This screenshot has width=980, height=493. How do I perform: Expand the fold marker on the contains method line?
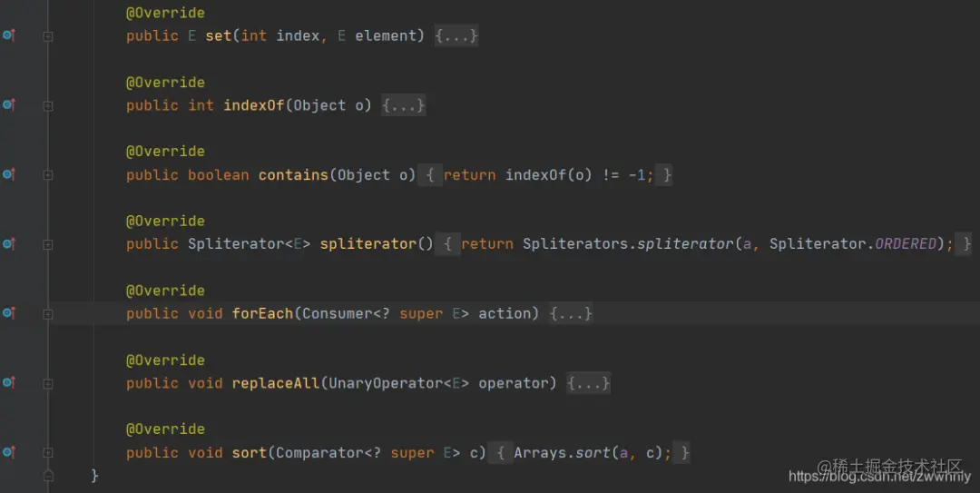47,176
